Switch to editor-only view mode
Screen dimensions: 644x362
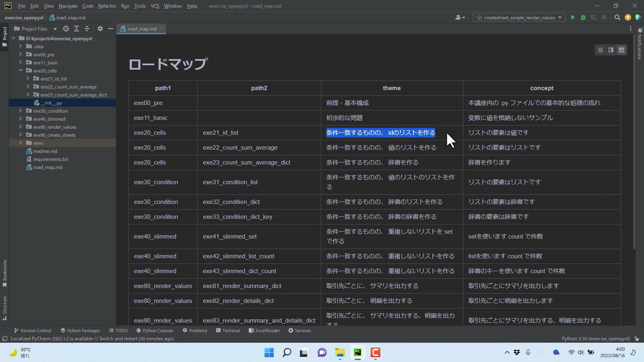600,50
